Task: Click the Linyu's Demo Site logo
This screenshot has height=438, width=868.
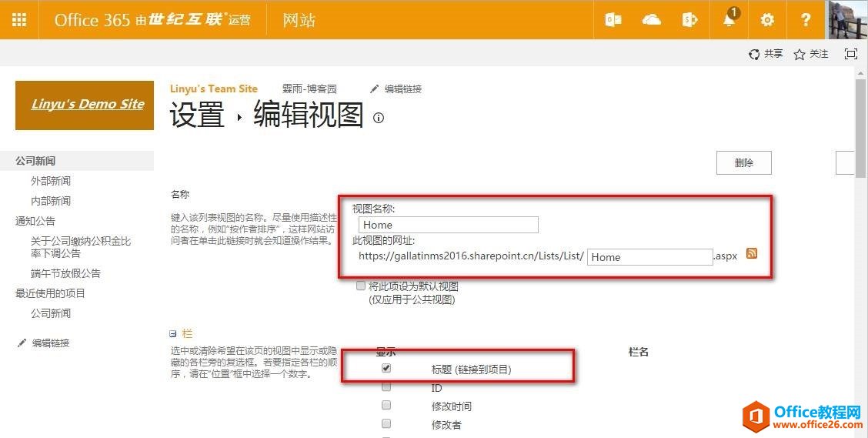Action: coord(85,105)
